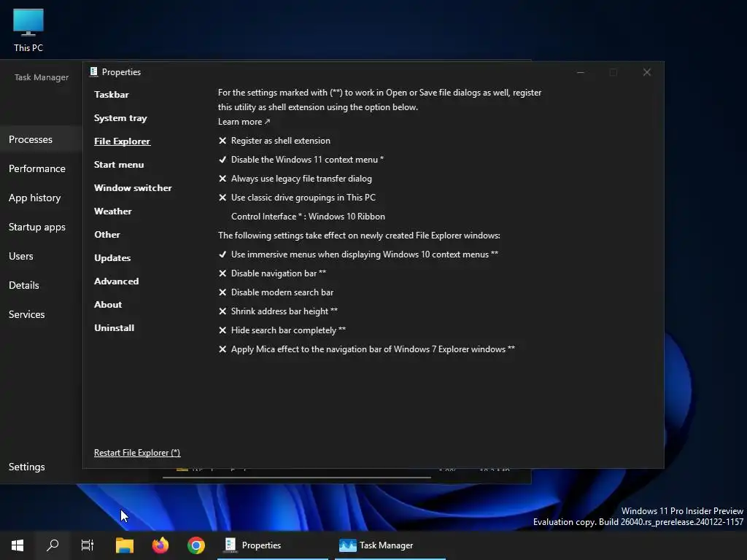Switch to Properties taskbar button
Viewport: 747px width, 560px height.
pos(273,545)
